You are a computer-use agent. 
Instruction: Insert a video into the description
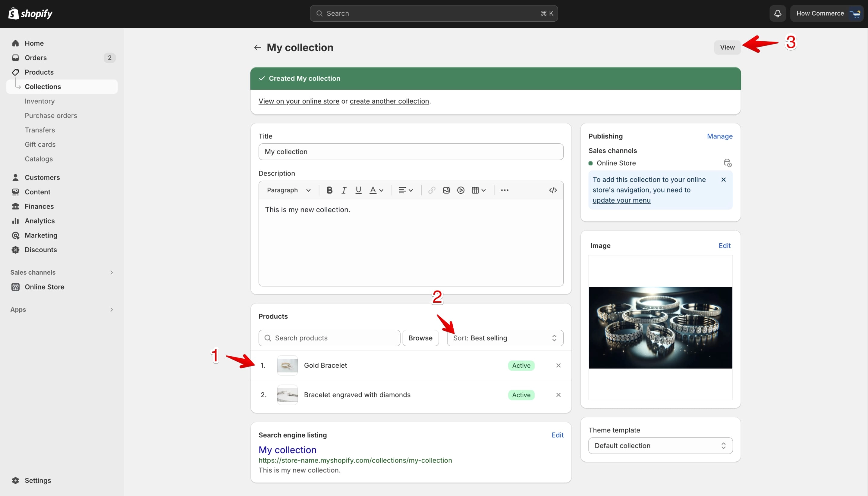(x=461, y=190)
